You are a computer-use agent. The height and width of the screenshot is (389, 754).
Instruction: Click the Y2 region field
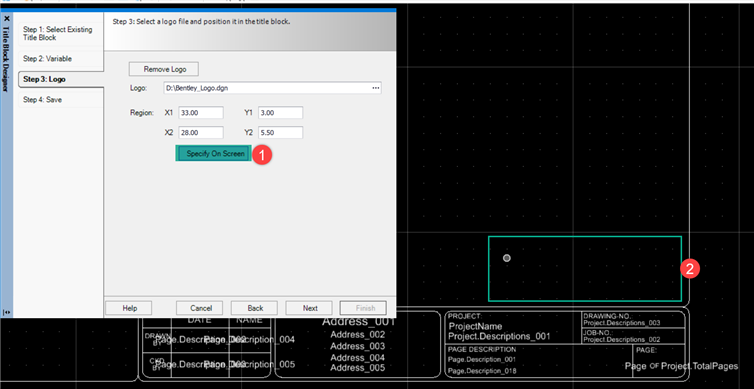[x=280, y=132]
